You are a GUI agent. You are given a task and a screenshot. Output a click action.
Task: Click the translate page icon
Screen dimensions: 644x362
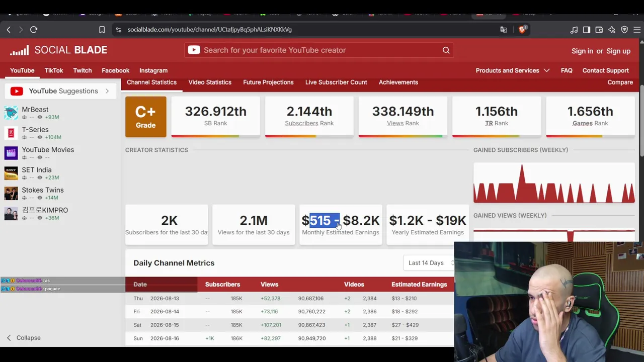504,30
